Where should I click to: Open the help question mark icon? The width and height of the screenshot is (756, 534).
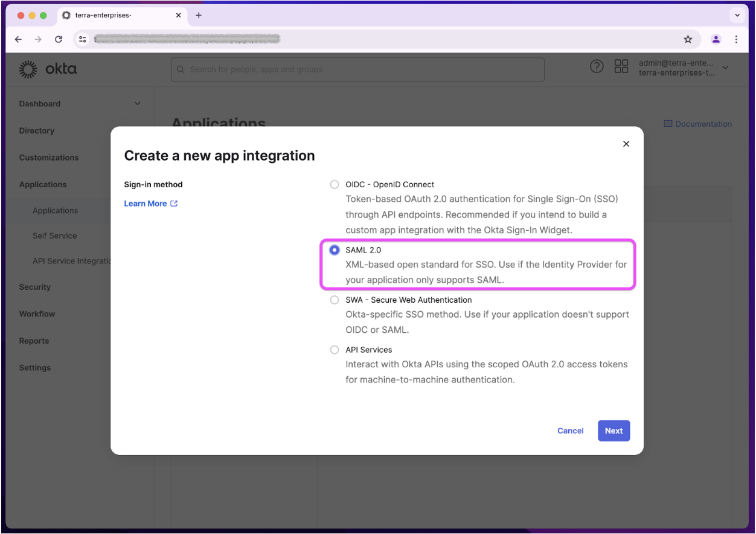[597, 67]
